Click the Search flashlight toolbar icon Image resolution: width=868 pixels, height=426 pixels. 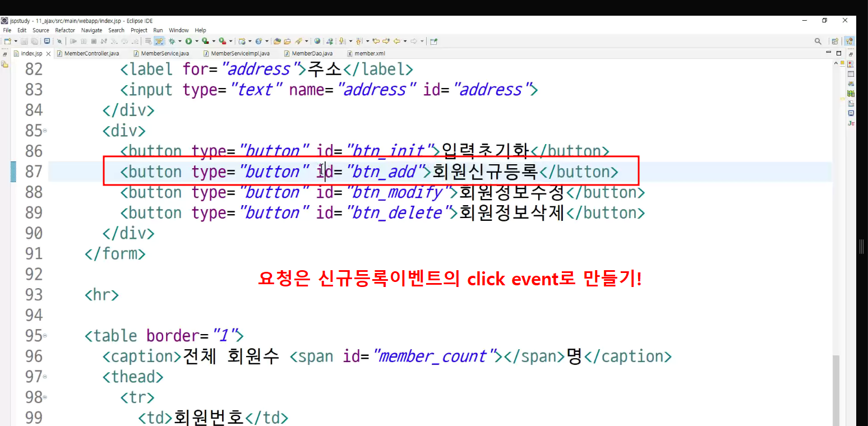[x=298, y=41]
